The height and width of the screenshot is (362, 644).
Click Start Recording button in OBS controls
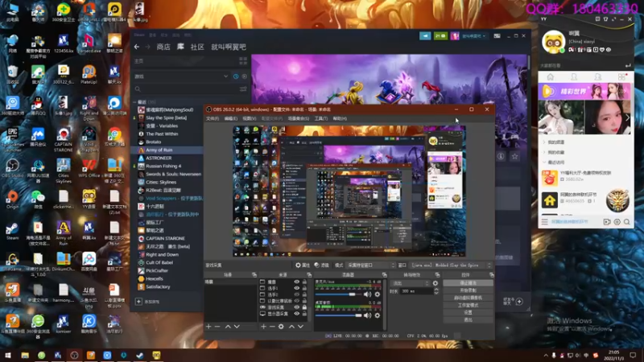click(468, 290)
